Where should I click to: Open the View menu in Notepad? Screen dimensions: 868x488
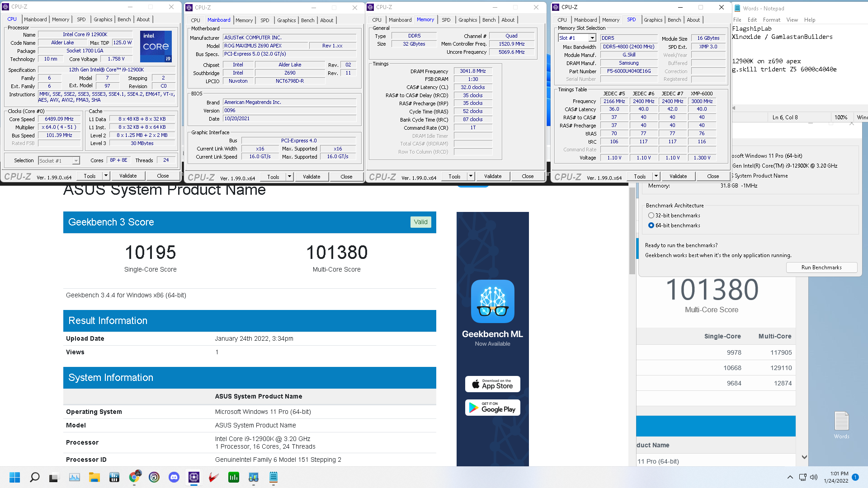click(x=792, y=20)
